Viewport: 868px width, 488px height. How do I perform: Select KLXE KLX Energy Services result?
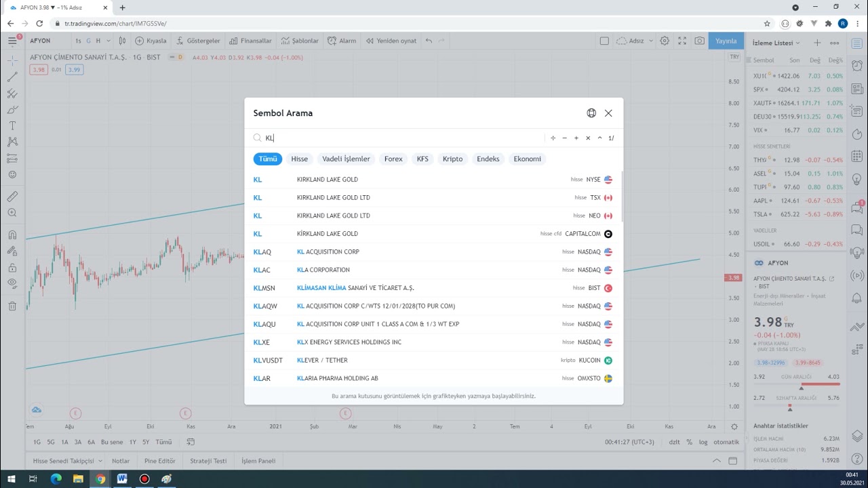(x=433, y=342)
